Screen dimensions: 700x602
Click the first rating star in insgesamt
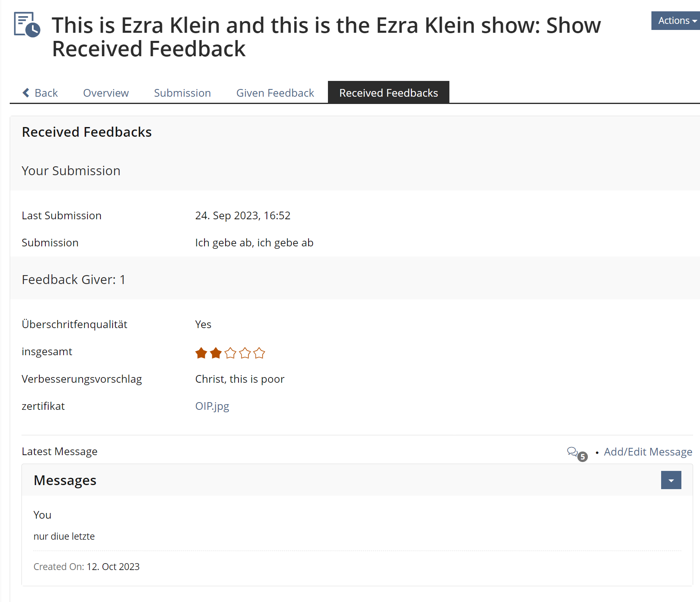click(201, 353)
